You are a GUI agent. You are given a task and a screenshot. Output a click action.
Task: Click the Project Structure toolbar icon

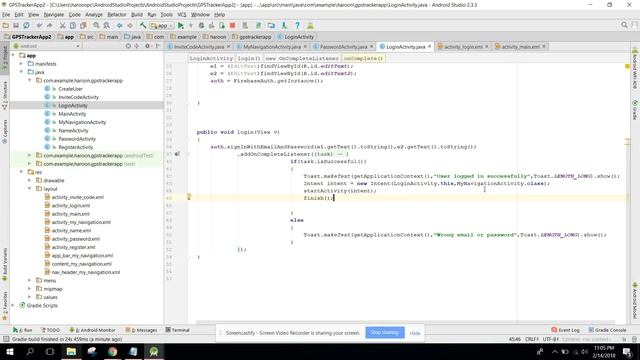coord(271,25)
